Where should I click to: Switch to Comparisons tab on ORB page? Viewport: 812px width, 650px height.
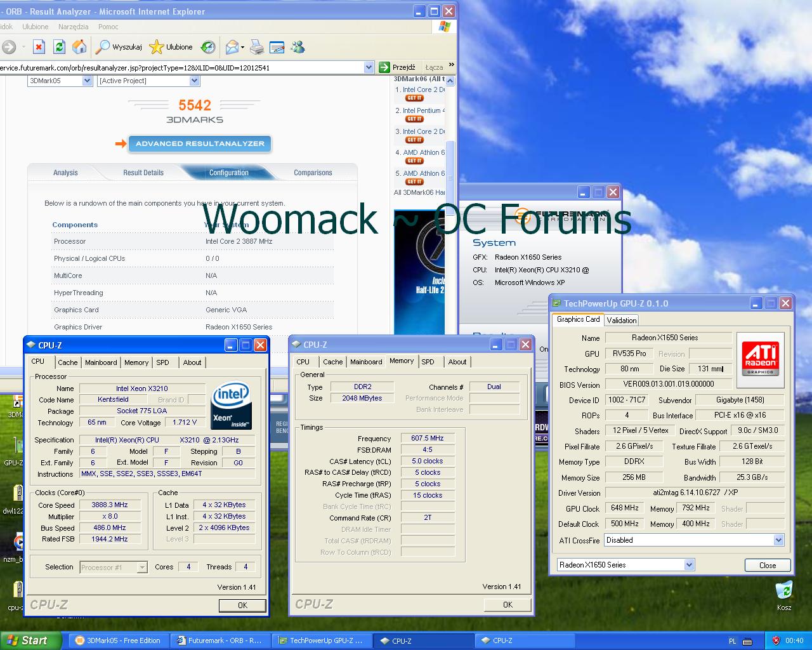point(313,173)
